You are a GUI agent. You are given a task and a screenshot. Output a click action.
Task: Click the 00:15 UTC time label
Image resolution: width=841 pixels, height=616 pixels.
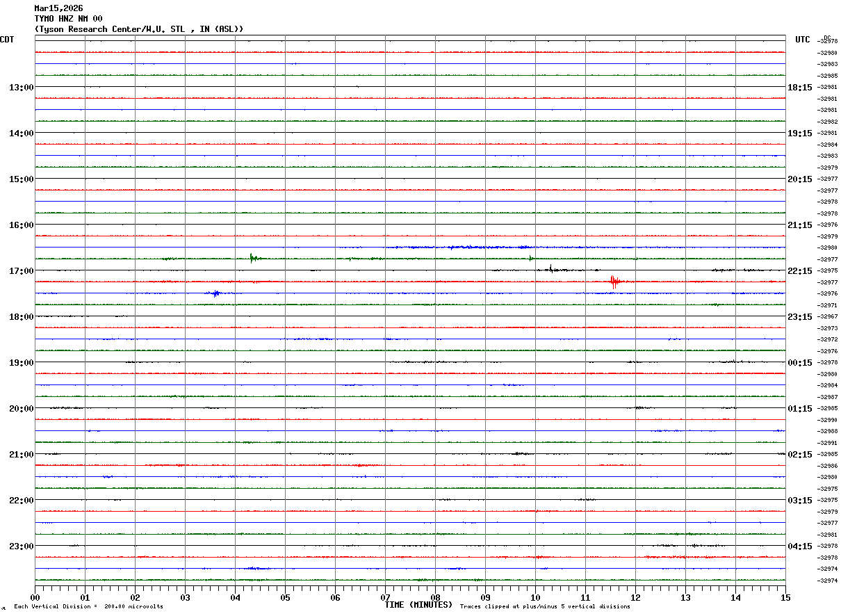point(800,362)
